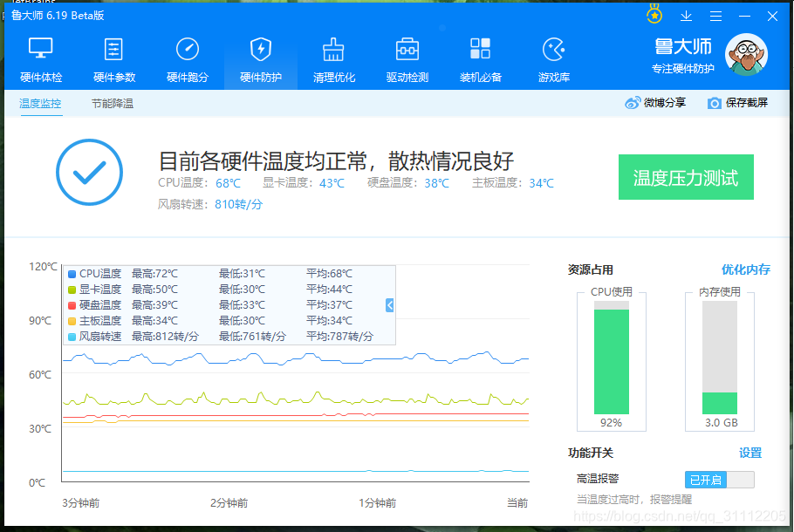Open the hamburger main menu
Image resolution: width=794 pixels, height=532 pixels.
[715, 17]
